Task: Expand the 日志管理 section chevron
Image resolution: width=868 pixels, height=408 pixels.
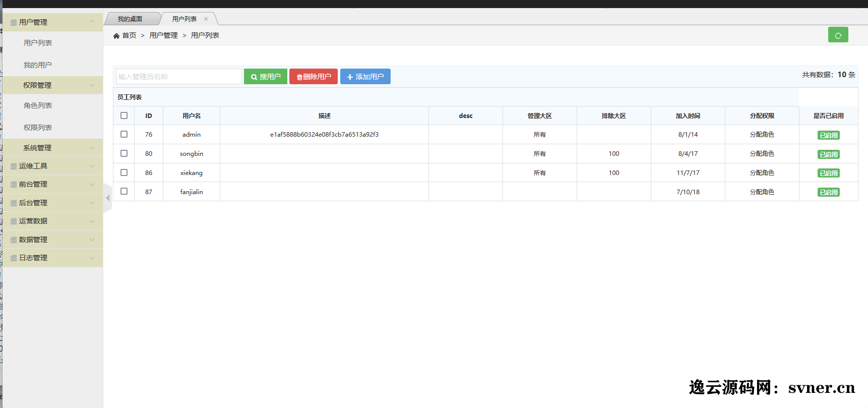Action: click(92, 258)
